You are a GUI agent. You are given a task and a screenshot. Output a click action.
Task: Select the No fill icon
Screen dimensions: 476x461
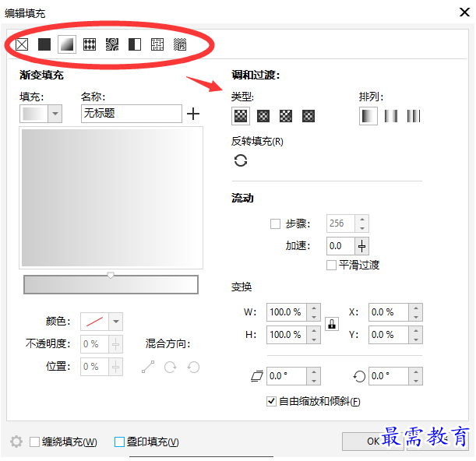tap(22, 44)
